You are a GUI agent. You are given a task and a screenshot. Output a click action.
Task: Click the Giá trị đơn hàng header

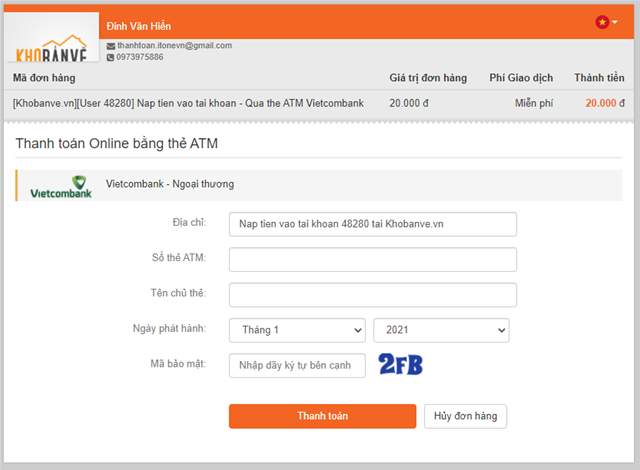pos(428,78)
